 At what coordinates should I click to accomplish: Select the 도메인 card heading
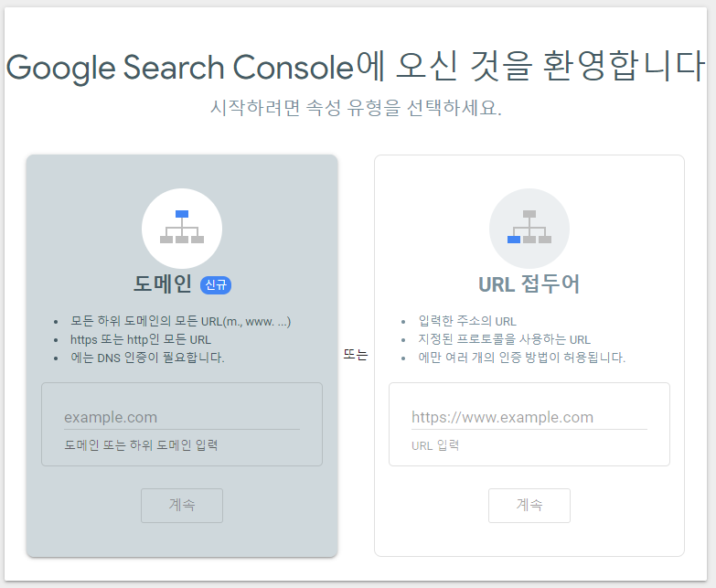pos(163,284)
